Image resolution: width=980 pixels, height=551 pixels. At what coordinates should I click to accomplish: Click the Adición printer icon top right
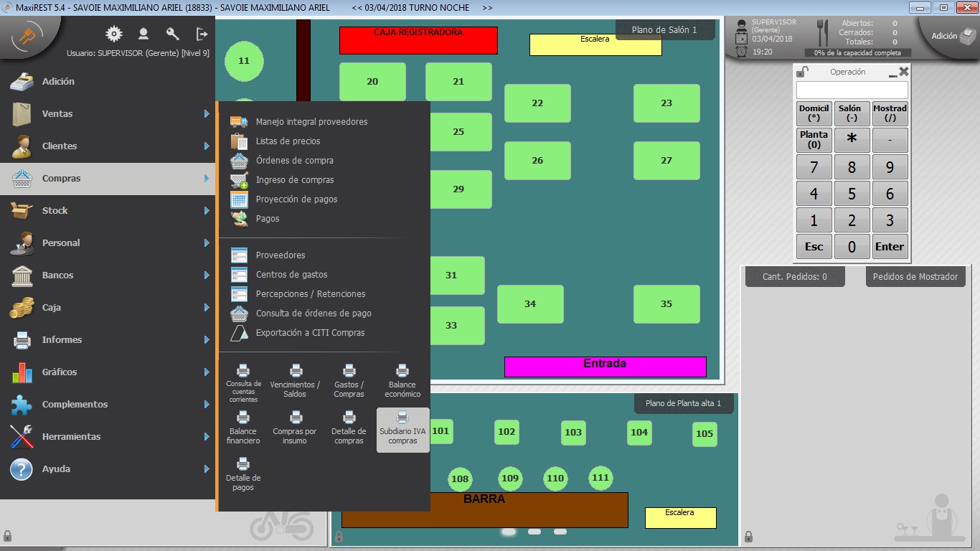pyautogui.click(x=966, y=35)
